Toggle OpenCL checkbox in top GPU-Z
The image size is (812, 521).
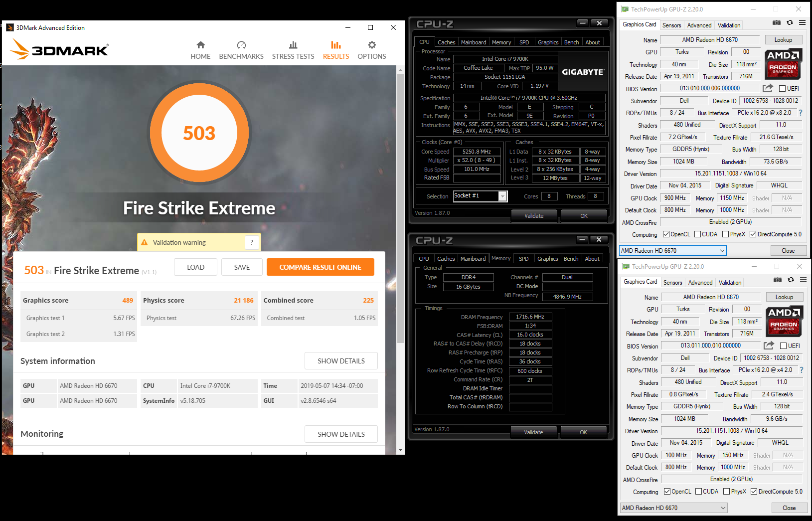(666, 234)
